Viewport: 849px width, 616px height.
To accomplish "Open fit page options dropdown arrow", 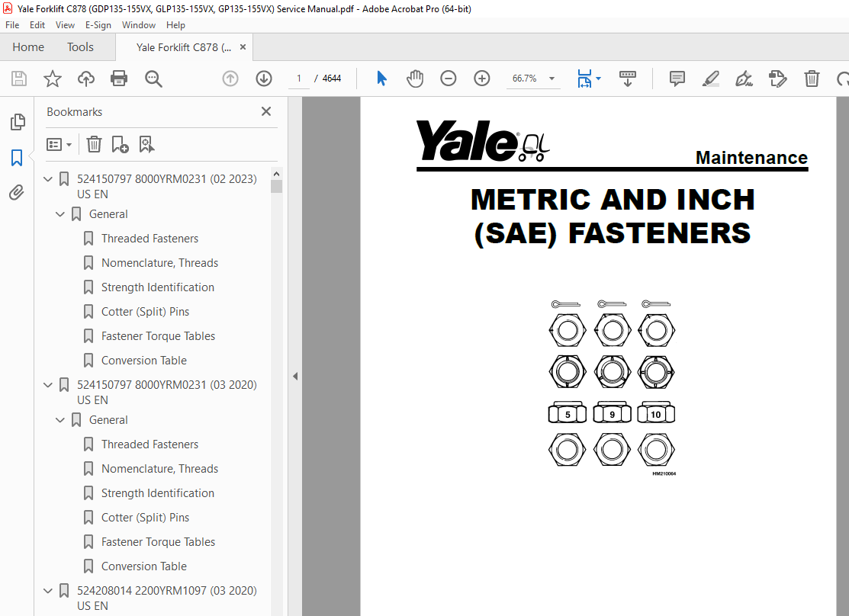I will (598, 79).
